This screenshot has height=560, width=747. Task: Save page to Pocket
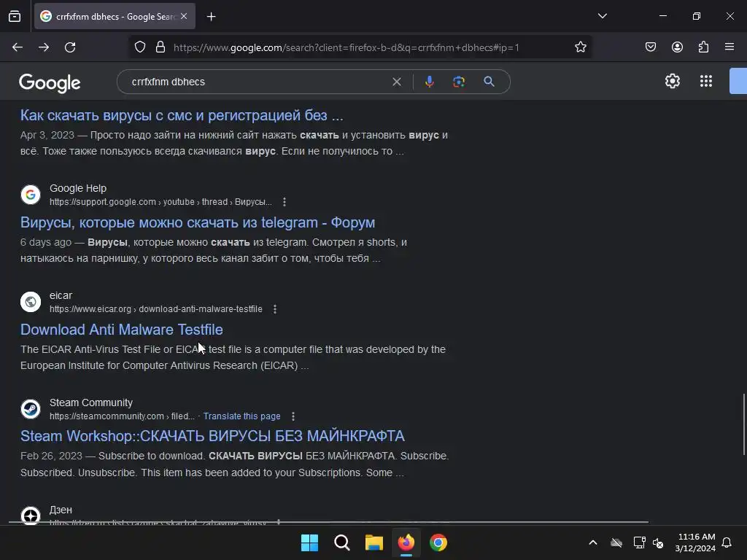(651, 47)
